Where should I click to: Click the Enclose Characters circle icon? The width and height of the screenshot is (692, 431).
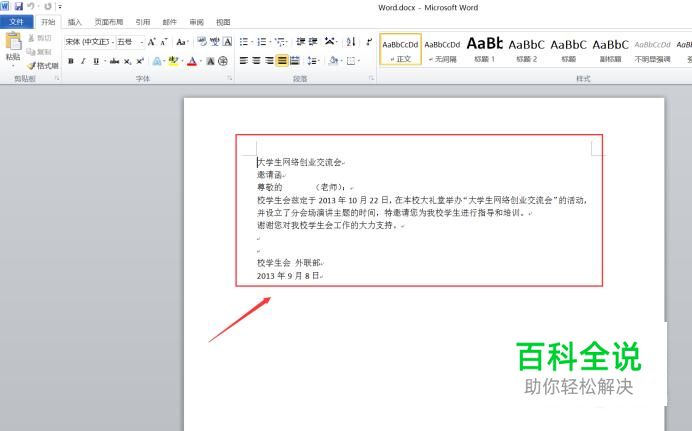pos(223,61)
